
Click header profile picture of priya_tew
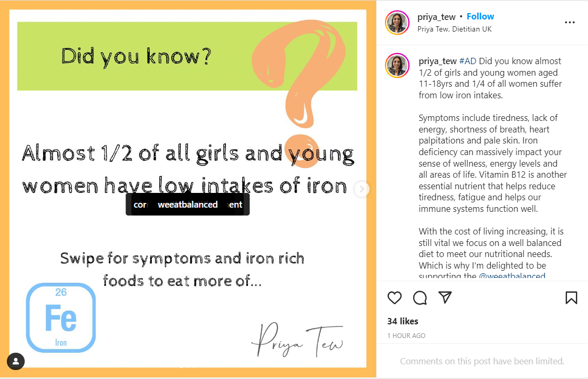click(x=397, y=23)
